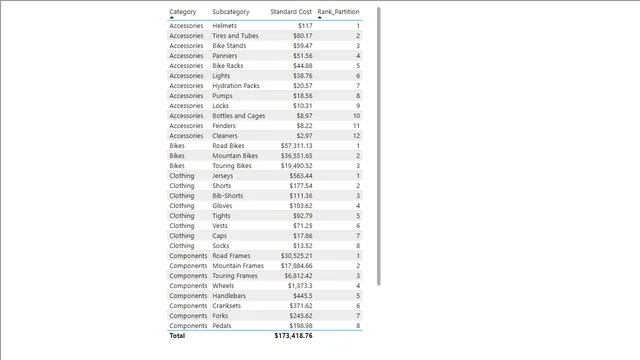The image size is (640, 360).
Task: Sort by the Category column header
Action: pos(182,12)
